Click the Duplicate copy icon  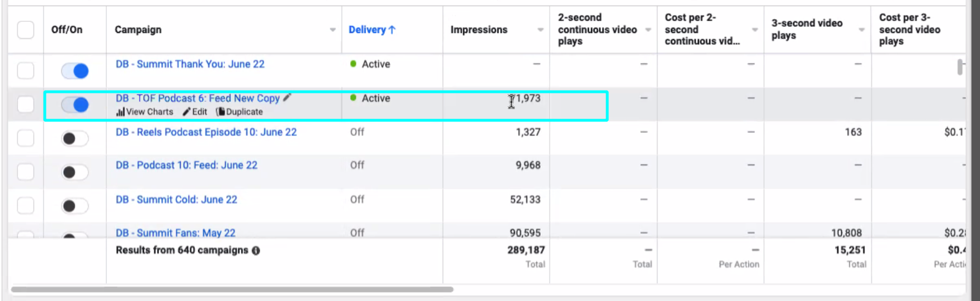[x=221, y=112]
